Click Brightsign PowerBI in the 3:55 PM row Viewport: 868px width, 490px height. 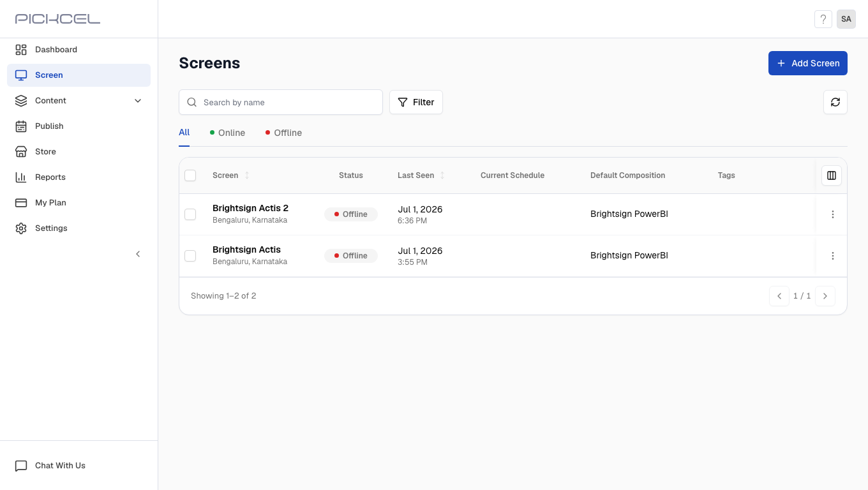point(629,256)
